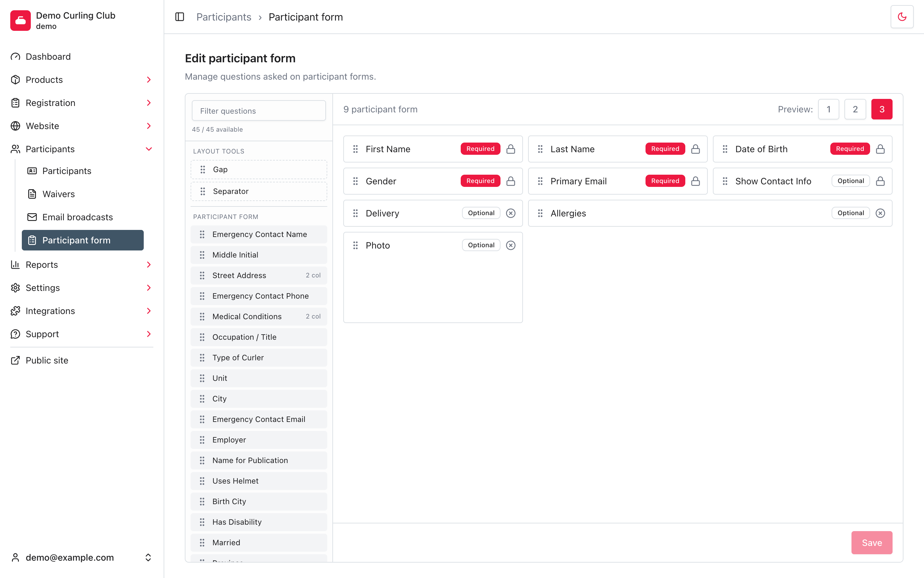Grab the drag handle of Primary Email
Viewport: 924px width, 578px height.
coord(540,181)
